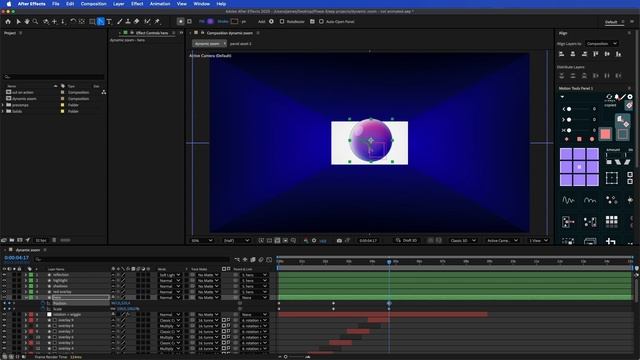Click the current time display in timeline
Viewport: 640px width, 360px height.
(16, 258)
